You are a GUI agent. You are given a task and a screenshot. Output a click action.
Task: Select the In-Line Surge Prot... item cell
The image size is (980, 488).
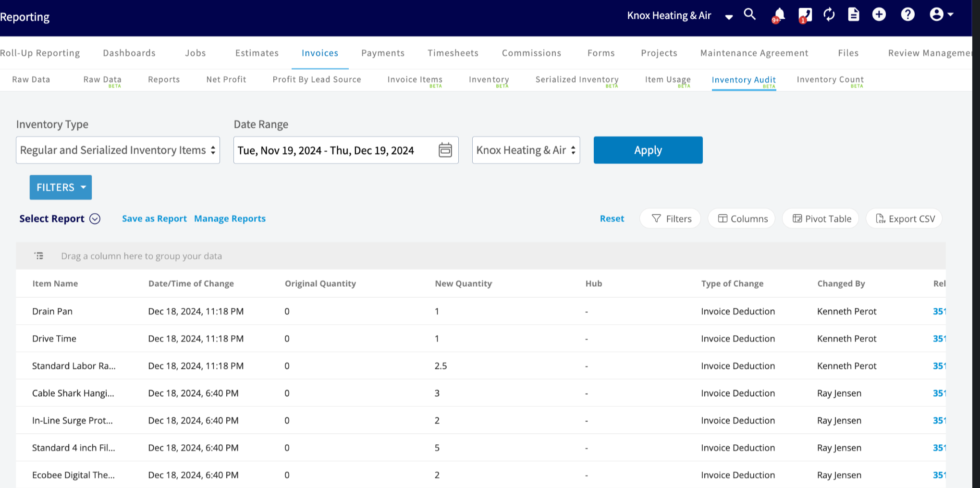click(x=73, y=420)
